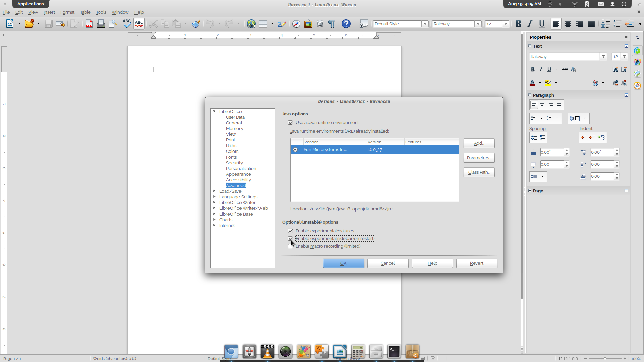Expand the Internet tree node
The height and width of the screenshot is (362, 644).
pos(214,225)
